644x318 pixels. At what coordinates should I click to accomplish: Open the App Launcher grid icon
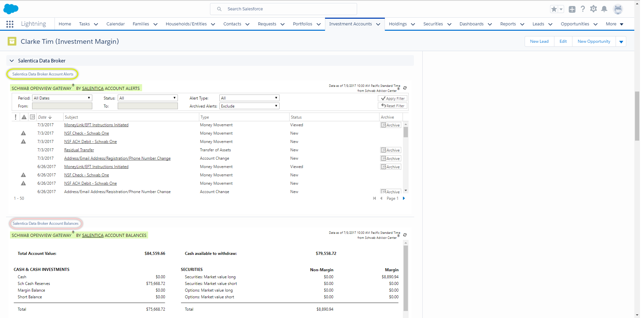pos(10,24)
